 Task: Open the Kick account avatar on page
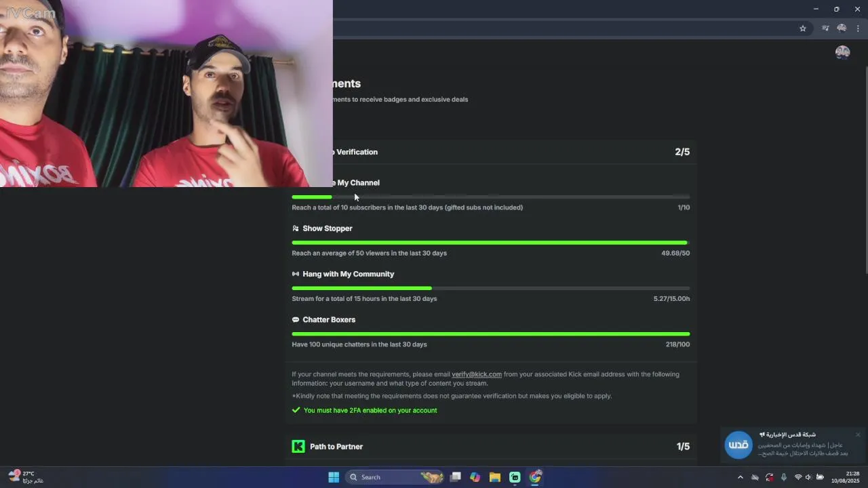coord(843,53)
